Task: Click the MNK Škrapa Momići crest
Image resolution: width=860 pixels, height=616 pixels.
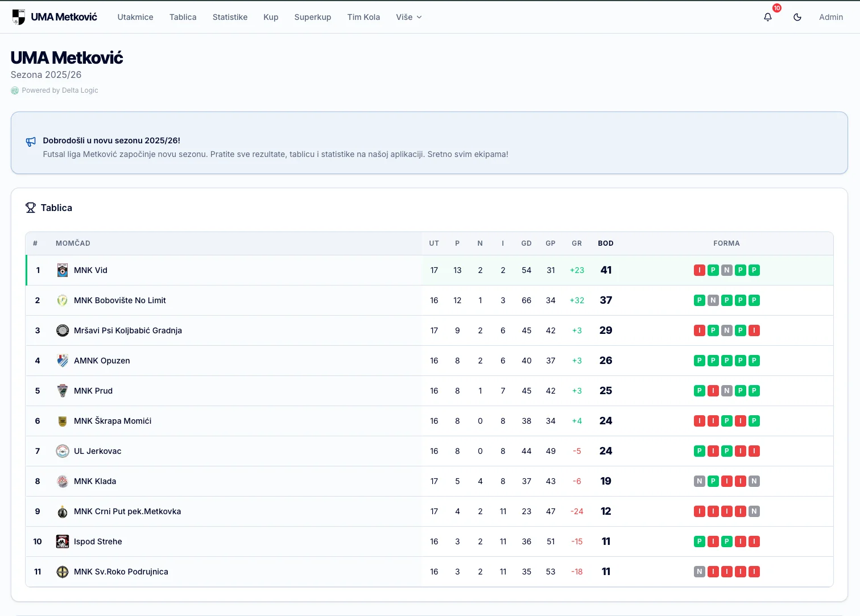Action: [63, 421]
